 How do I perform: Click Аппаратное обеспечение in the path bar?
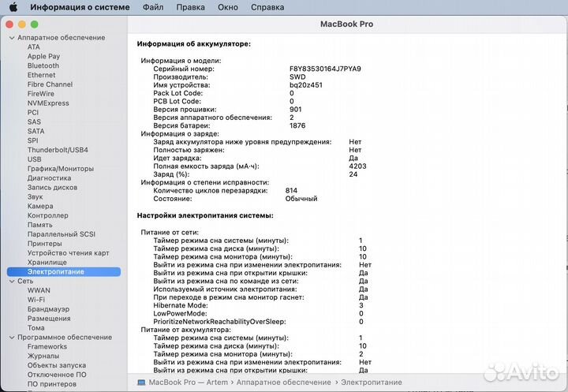click(x=284, y=383)
